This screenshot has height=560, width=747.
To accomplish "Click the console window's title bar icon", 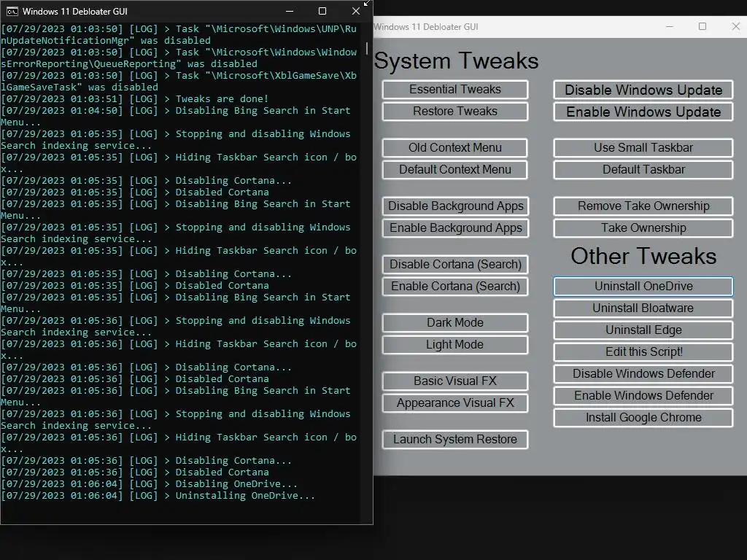I will [12, 12].
